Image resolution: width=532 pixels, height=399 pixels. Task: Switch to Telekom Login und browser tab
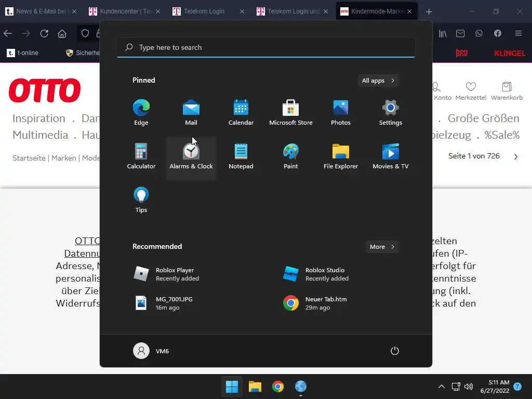[x=292, y=11]
